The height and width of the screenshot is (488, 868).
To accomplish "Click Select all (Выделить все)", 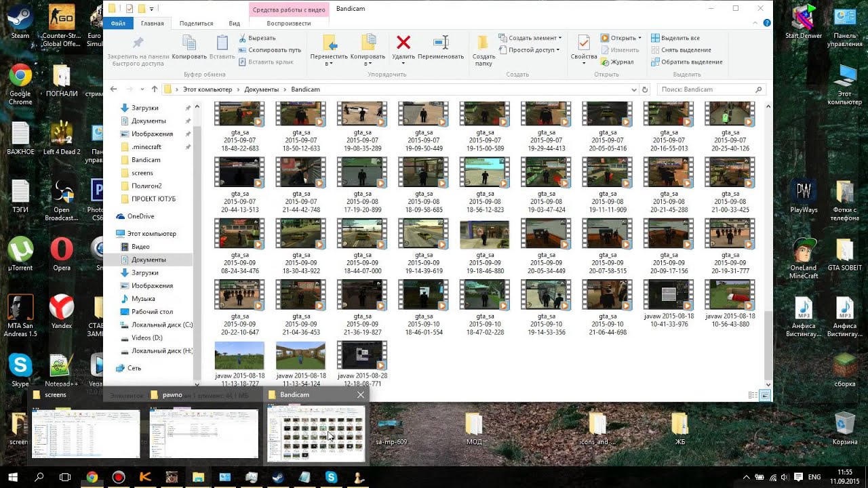I will 675,38.
